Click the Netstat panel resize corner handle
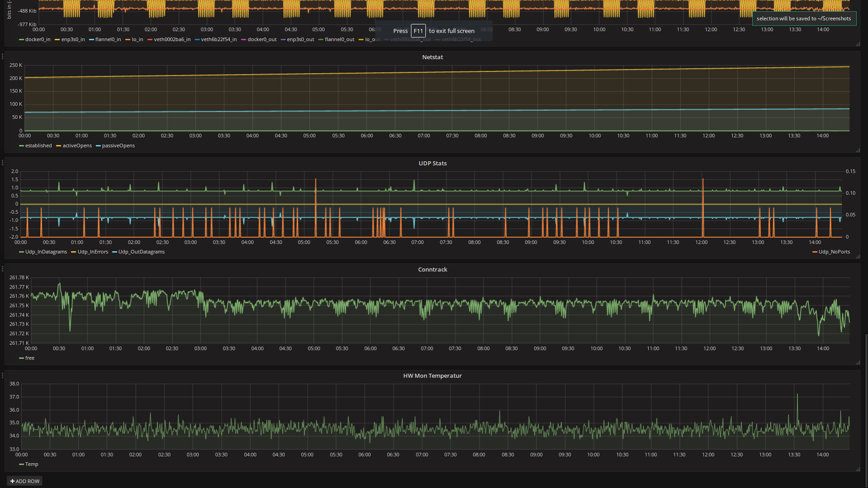 pyautogui.click(x=858, y=150)
